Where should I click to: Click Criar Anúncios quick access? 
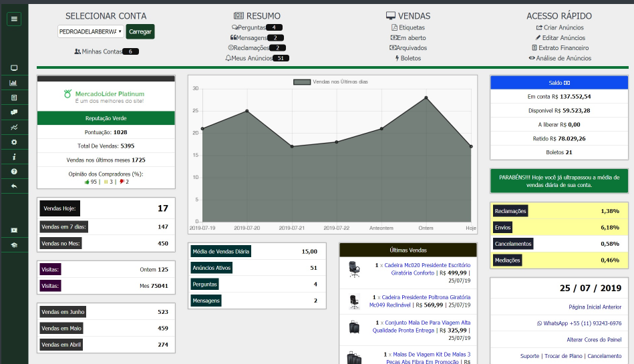[x=560, y=27]
